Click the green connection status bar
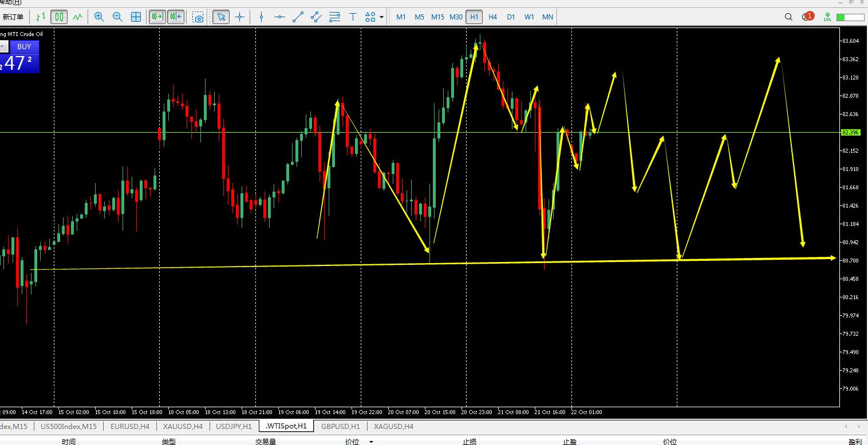The image size is (868, 445). [x=850, y=17]
